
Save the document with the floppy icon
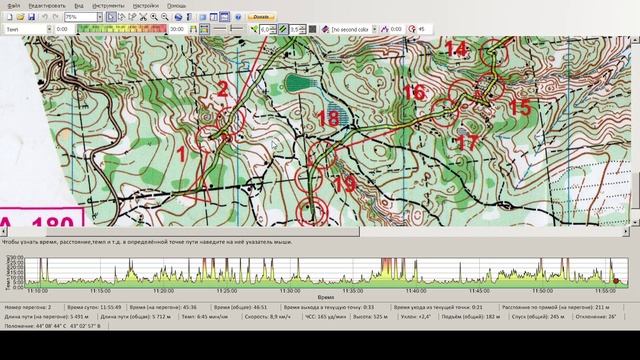click(31, 17)
